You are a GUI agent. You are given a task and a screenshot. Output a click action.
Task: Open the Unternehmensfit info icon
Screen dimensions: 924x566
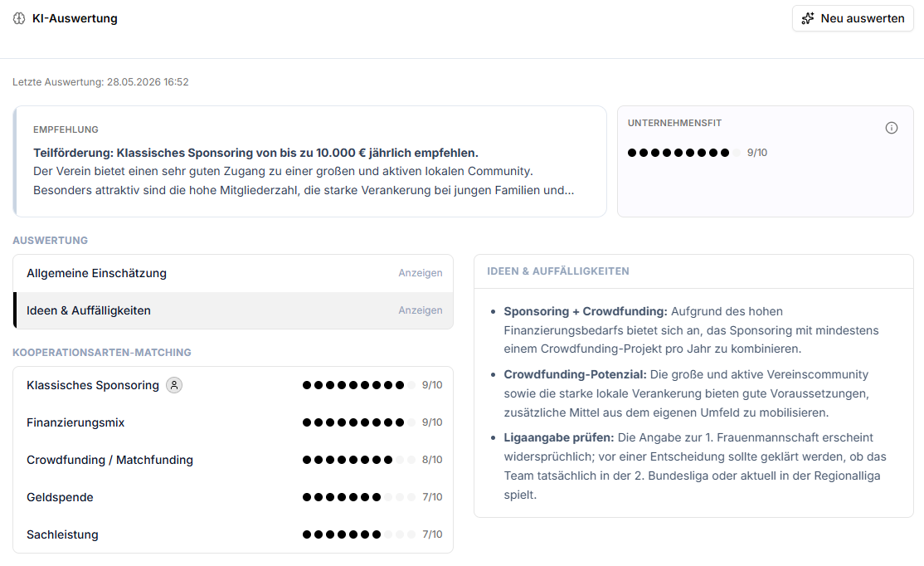point(892,128)
